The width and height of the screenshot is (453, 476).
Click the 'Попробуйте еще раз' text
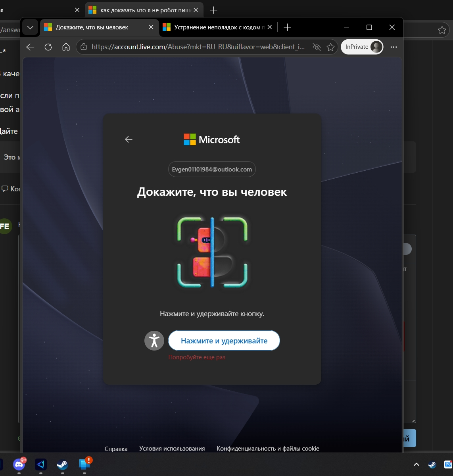[197, 357]
